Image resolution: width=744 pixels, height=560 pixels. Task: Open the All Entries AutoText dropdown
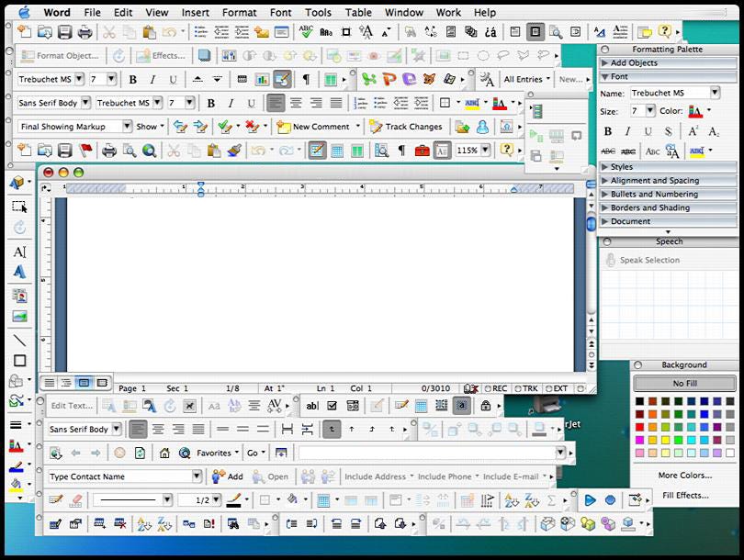click(x=526, y=79)
